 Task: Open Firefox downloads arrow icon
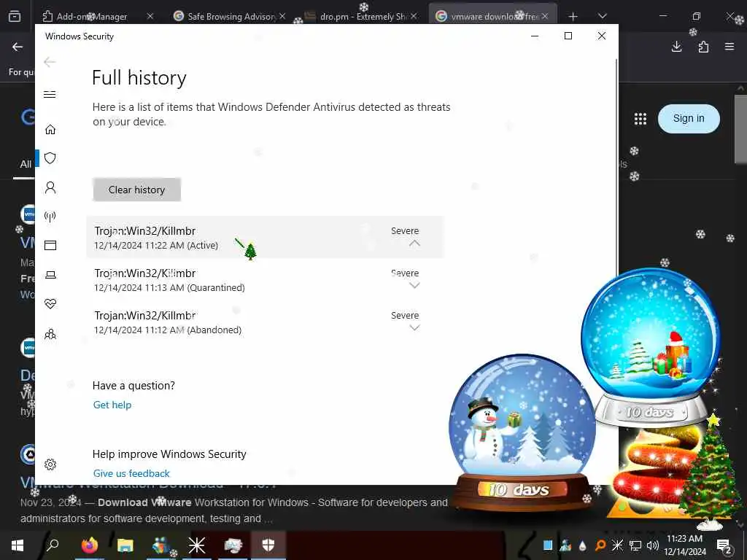pos(676,47)
